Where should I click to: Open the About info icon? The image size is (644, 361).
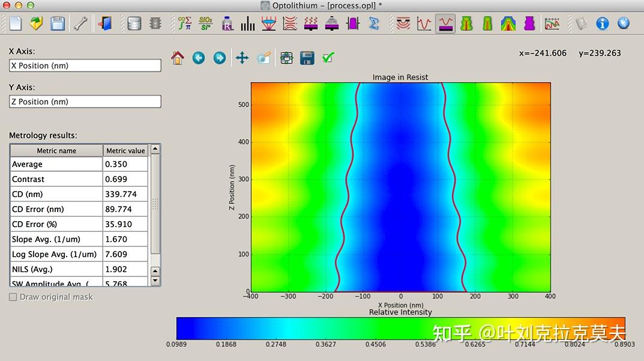[x=602, y=23]
